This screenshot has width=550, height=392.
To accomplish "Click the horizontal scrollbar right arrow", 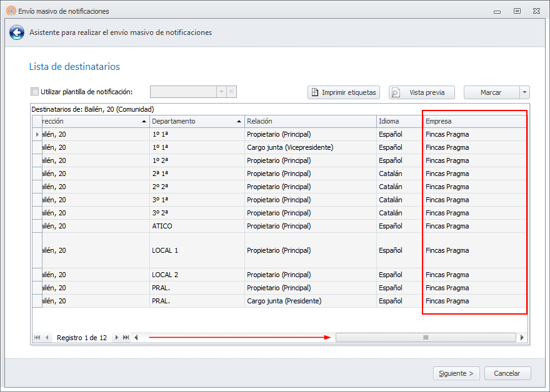I will click(522, 338).
